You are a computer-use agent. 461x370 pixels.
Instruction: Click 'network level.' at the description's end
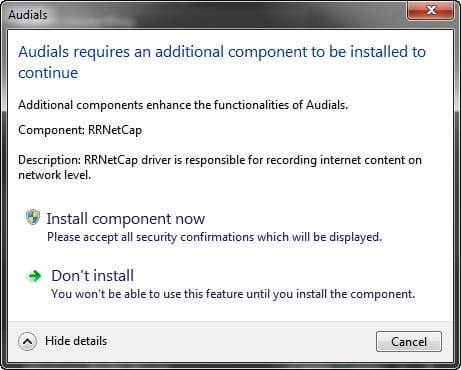pos(55,175)
